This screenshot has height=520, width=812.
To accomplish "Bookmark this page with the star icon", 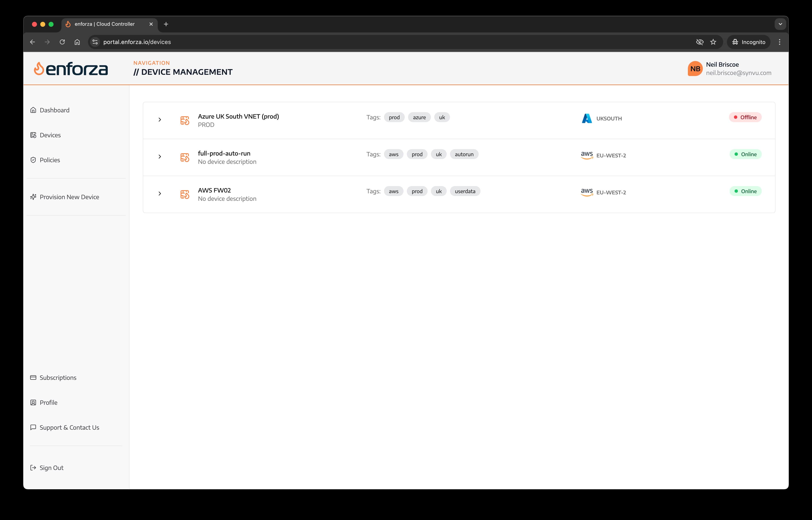I will coord(713,42).
